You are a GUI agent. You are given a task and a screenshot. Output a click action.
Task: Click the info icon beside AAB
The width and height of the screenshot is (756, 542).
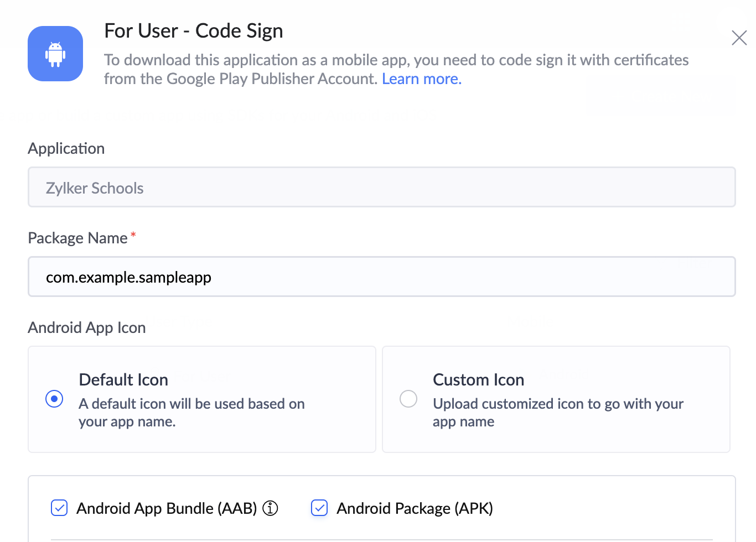point(270,508)
